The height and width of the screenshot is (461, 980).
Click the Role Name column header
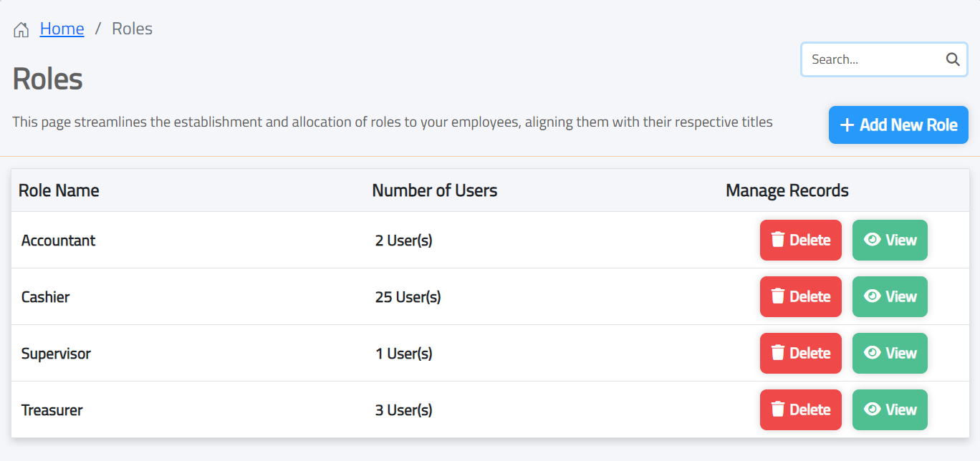[x=59, y=190]
